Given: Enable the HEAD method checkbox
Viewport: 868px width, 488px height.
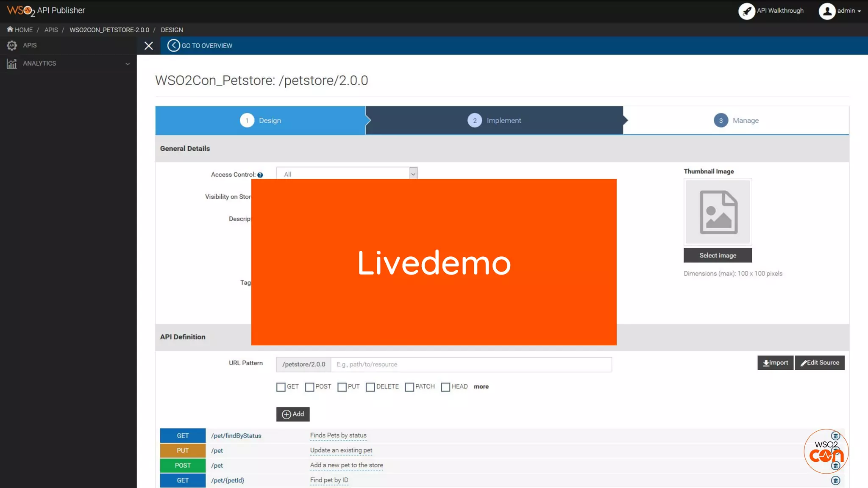Looking at the screenshot, I should [x=445, y=387].
